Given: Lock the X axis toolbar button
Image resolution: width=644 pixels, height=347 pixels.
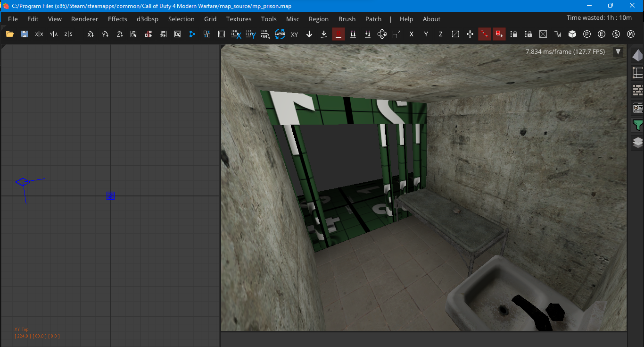Looking at the screenshot, I should coord(412,34).
